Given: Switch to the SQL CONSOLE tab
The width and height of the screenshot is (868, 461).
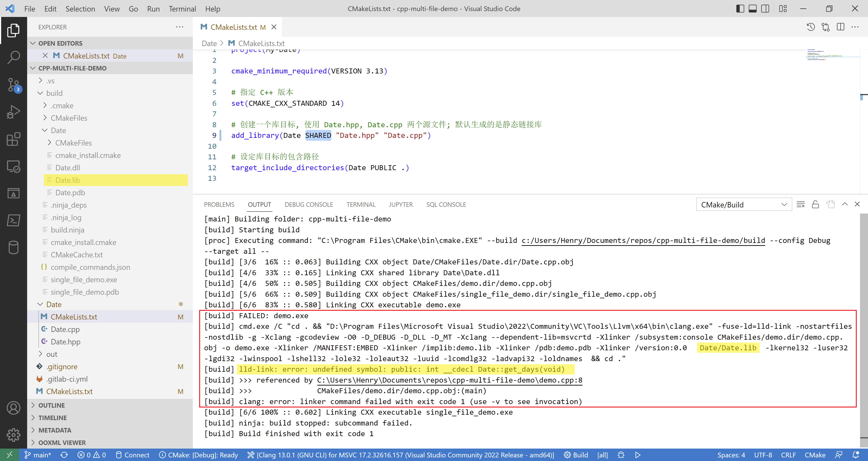Looking at the screenshot, I should click(446, 205).
